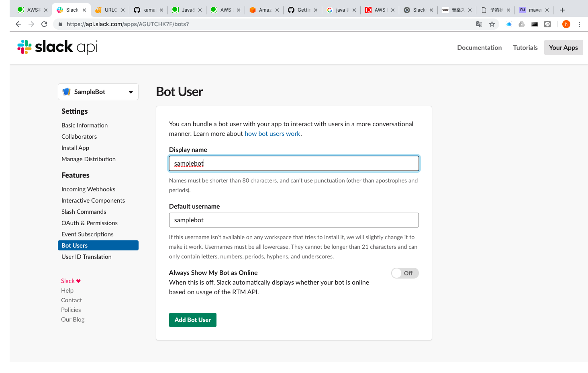Open Manage Distribution page
588x373 pixels.
(88, 159)
